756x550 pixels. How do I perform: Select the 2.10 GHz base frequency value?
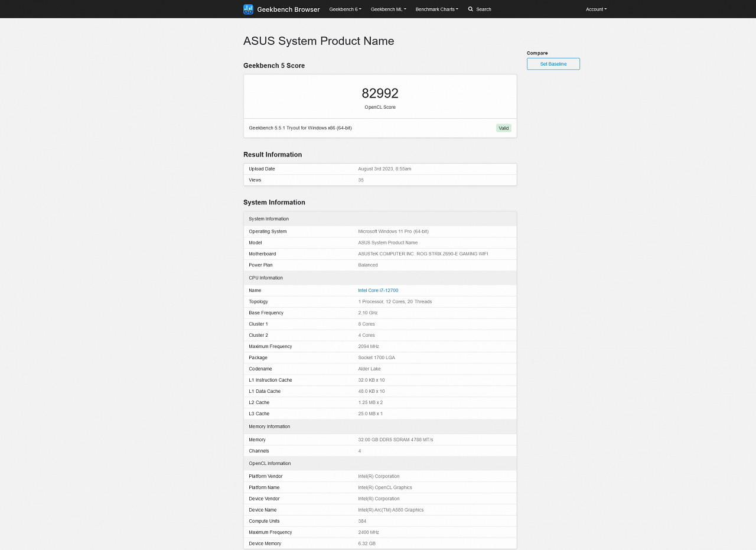[368, 313]
